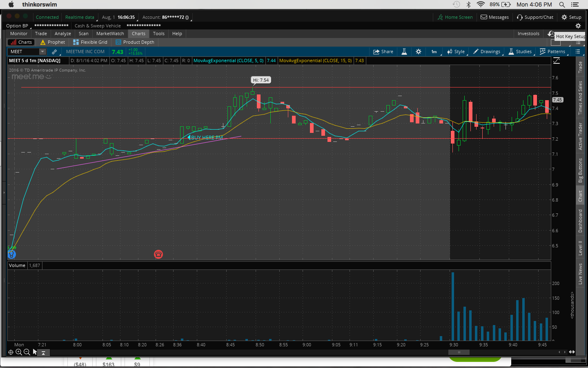Click the price axis scale icon
This screenshot has width=588, height=368.
point(557,61)
